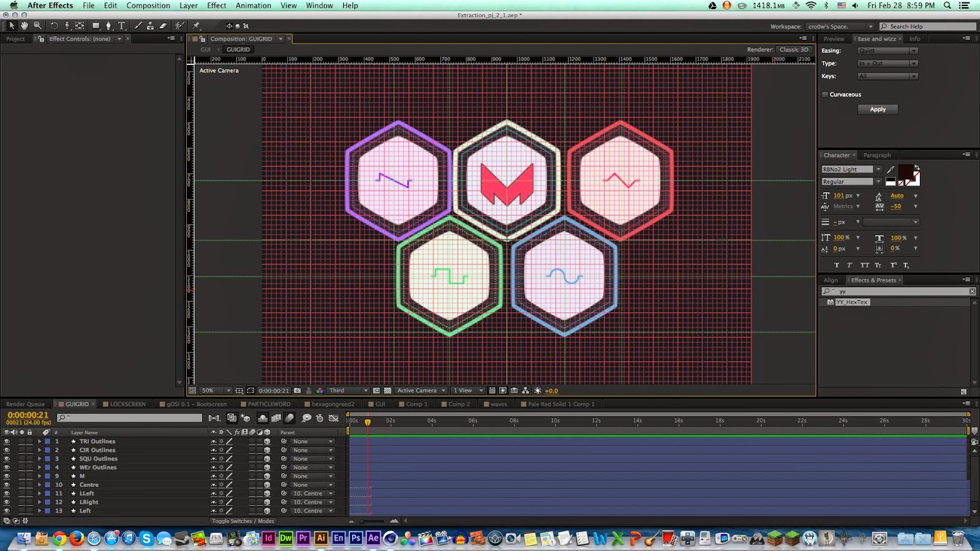Enable Faux Bold text style

(837, 265)
